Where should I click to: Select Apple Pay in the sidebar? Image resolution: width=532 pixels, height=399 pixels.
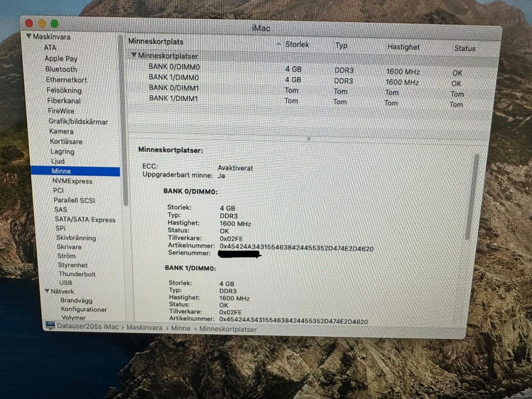tap(61, 58)
